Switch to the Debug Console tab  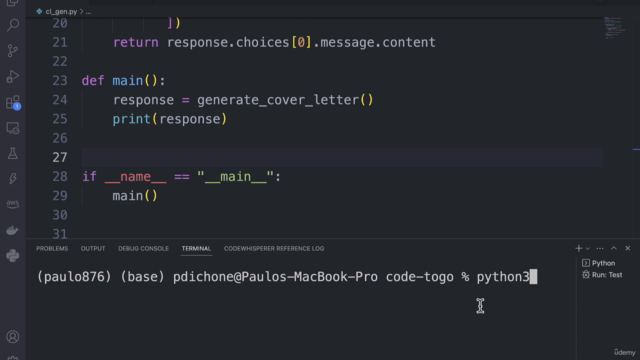pyautogui.click(x=143, y=249)
